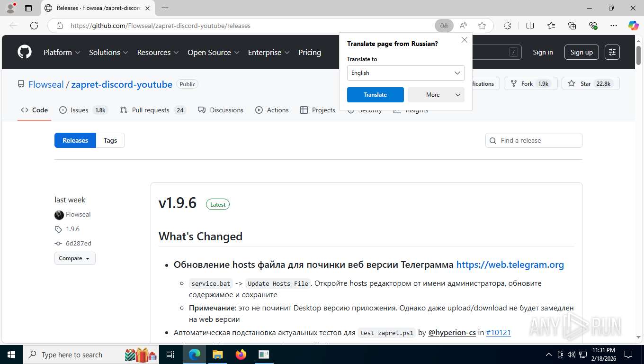Screen dimensions: 644x364
Task: Click the Windows taskbar search box
Action: 92,355
